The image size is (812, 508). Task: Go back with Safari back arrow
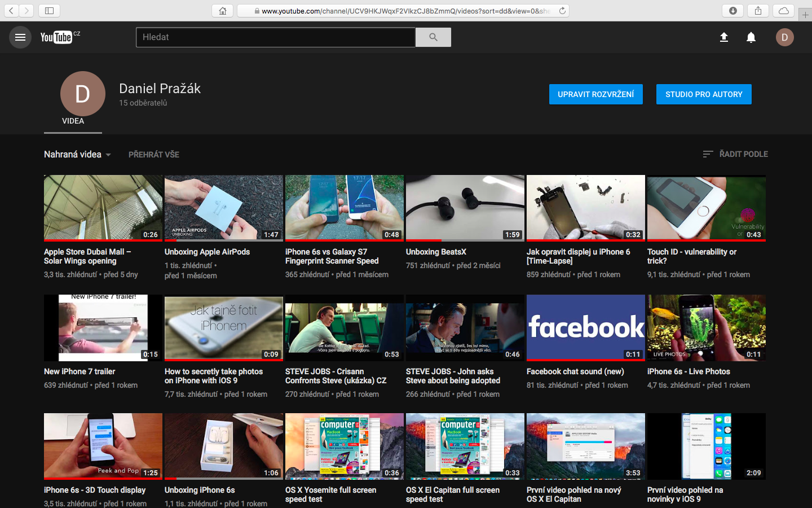11,11
